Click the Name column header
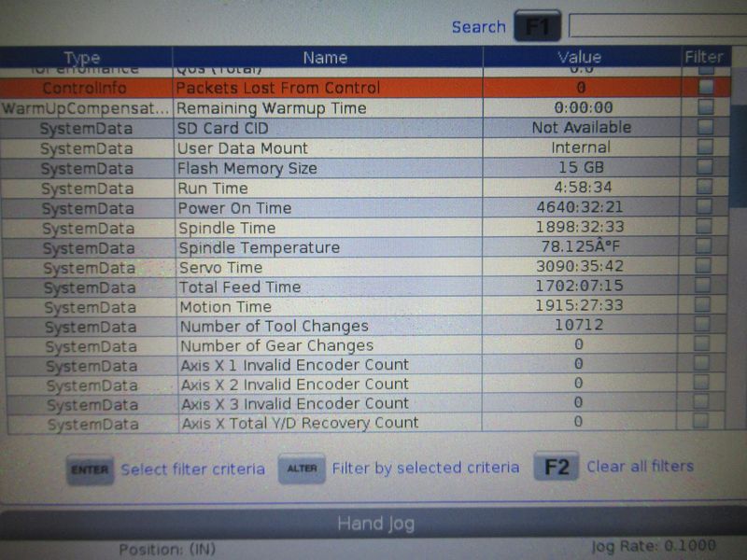The width and height of the screenshot is (747, 560). pyautogui.click(x=328, y=57)
